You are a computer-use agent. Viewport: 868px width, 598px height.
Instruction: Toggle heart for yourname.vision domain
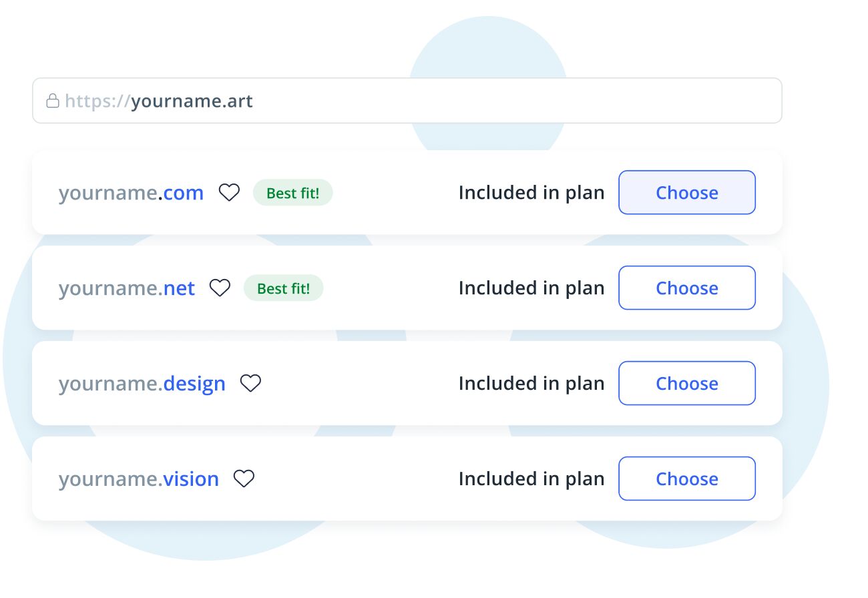244,479
